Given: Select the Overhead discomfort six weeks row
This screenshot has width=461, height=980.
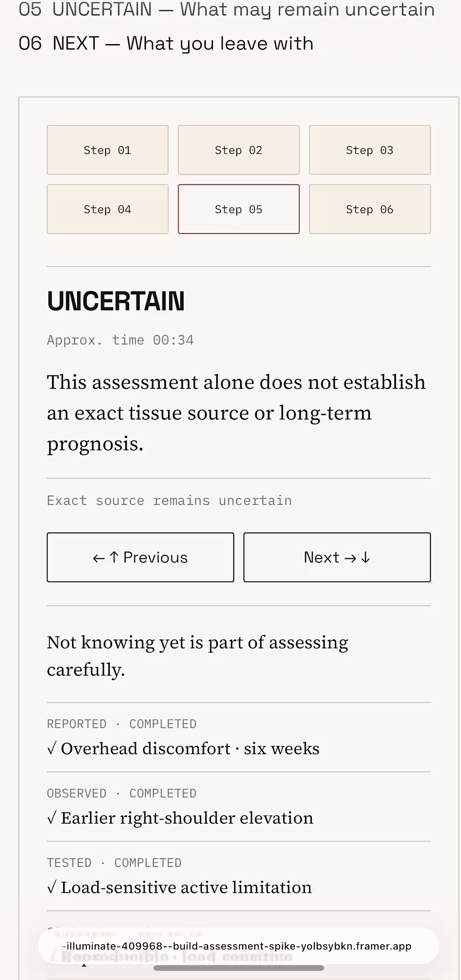Looking at the screenshot, I should (239, 737).
